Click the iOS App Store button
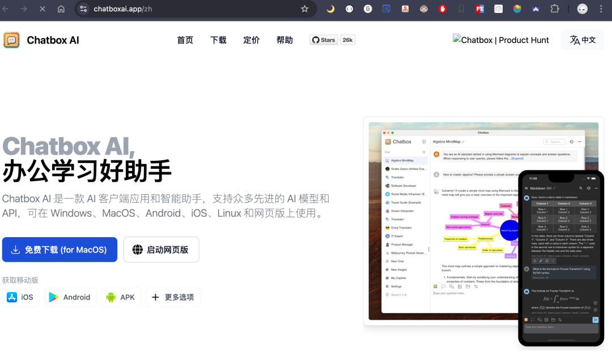 (x=21, y=297)
